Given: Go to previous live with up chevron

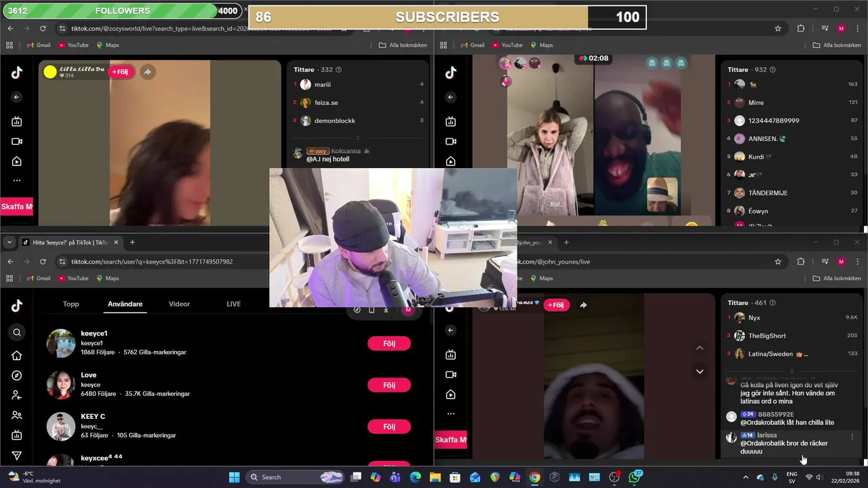Looking at the screenshot, I should 700,348.
